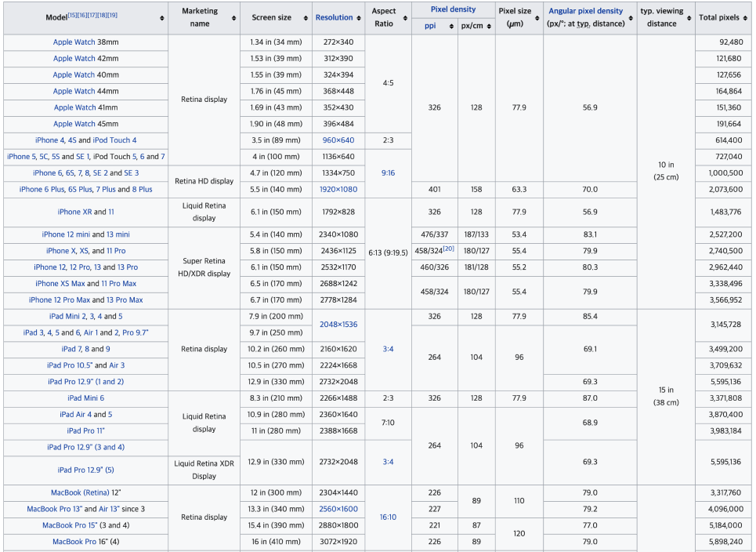Open the iPad Mini 6 link
This screenshot has width=756, height=552.
coord(86,398)
